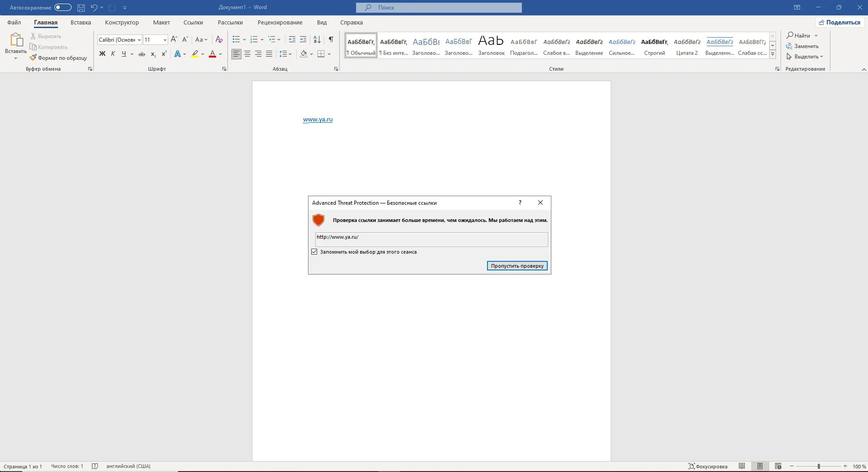Open the font size dropdown
The height and width of the screenshot is (472, 868).
[165, 40]
